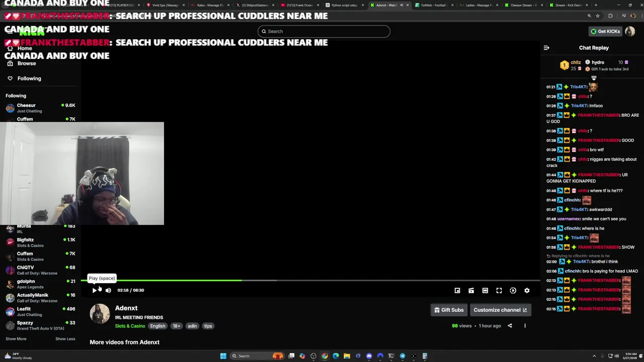Open the user profile avatar menu
This screenshot has height=362, width=644.
click(x=630, y=31)
